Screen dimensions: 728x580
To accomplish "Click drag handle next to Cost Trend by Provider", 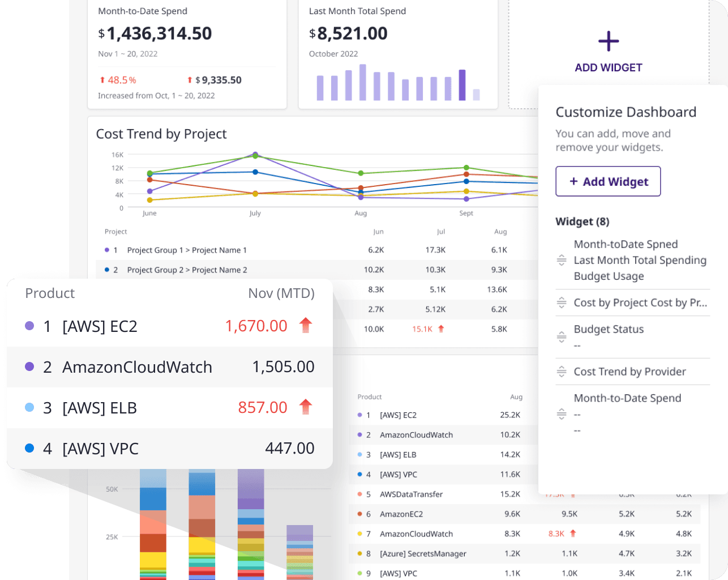I will (x=562, y=372).
